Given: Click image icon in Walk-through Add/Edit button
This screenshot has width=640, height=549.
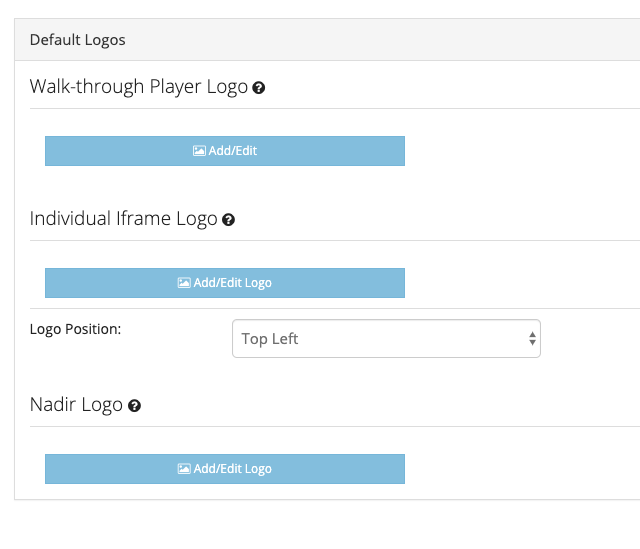Looking at the screenshot, I should [x=199, y=151].
